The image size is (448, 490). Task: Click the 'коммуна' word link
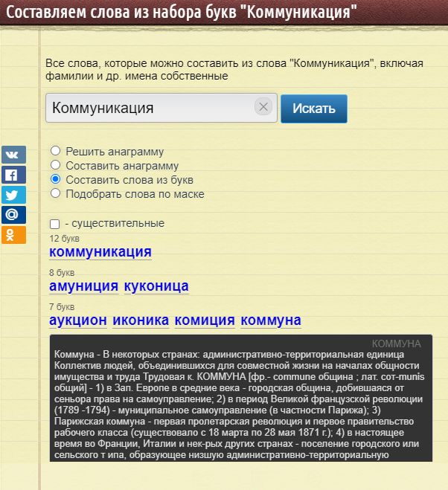271,320
